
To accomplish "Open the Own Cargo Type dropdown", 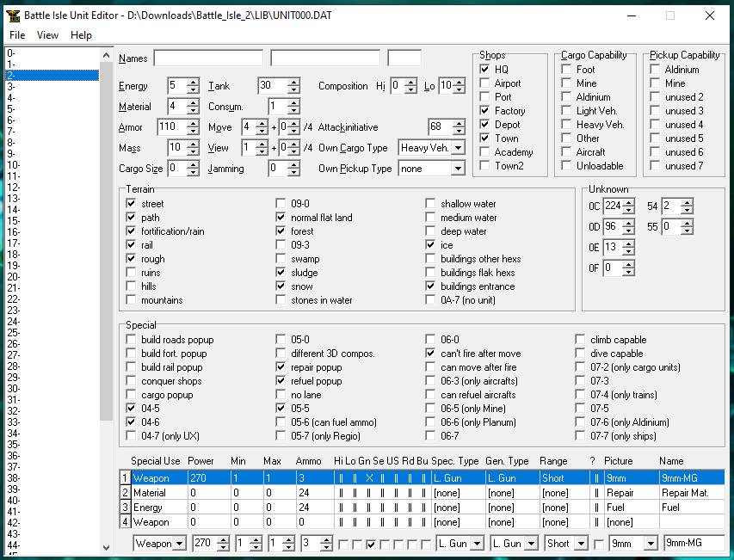I will tap(457, 148).
